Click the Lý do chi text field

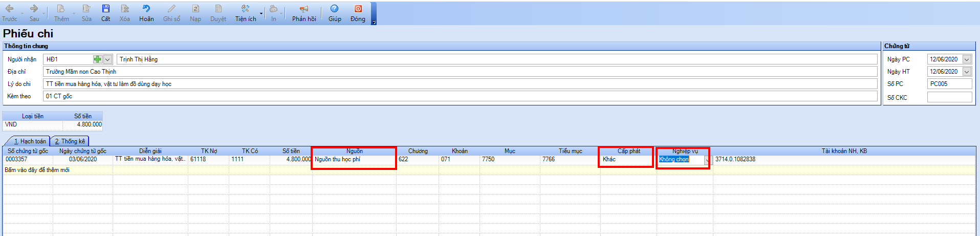[x=460, y=84]
